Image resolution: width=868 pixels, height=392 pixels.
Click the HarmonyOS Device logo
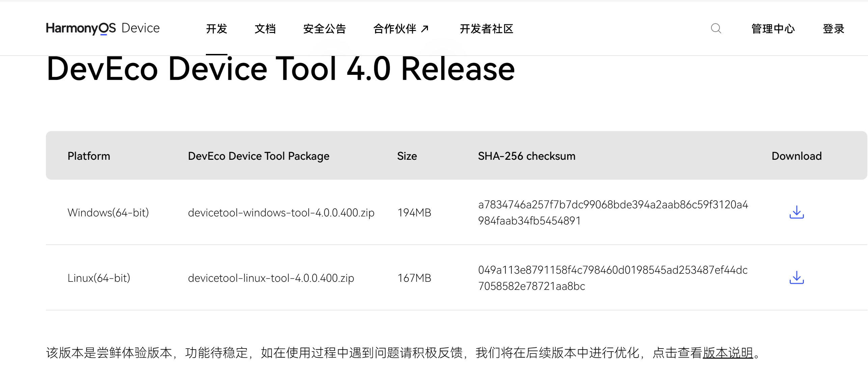tap(103, 28)
